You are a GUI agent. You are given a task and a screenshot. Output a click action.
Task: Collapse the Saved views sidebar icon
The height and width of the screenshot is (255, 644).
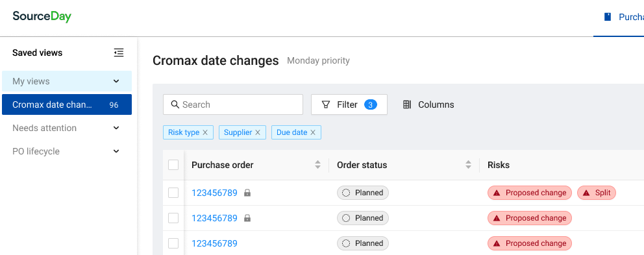click(119, 53)
